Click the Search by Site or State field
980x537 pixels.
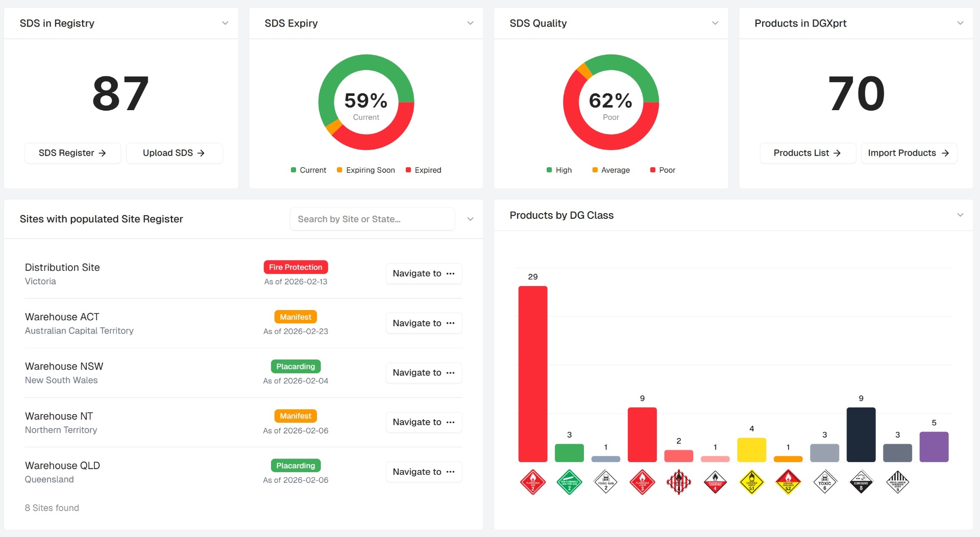[372, 219]
